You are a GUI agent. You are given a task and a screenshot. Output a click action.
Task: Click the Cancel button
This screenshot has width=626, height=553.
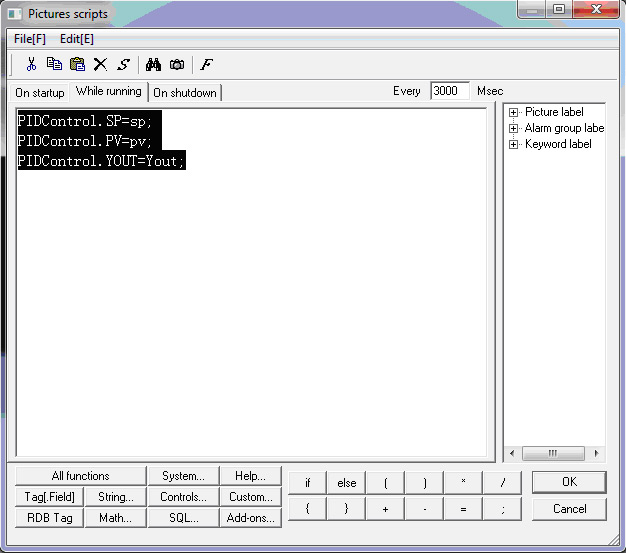click(569, 509)
